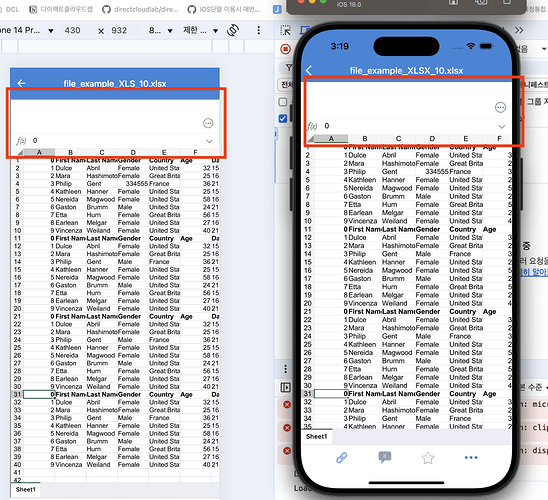
Task: Select the Sheet1 tab on the phone
Action: point(316,436)
